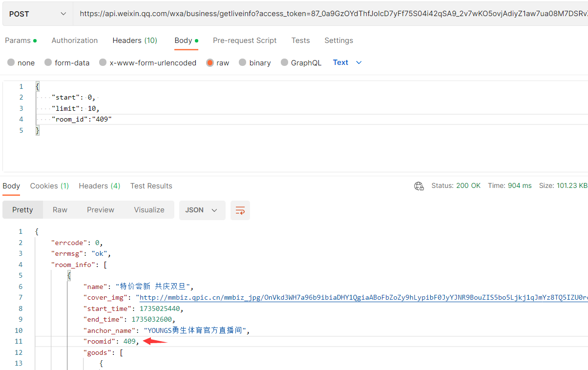Click the anchor_name value YOUNGS勇生体育官方直播间
Viewport: 588px width, 370px height.
point(196,330)
